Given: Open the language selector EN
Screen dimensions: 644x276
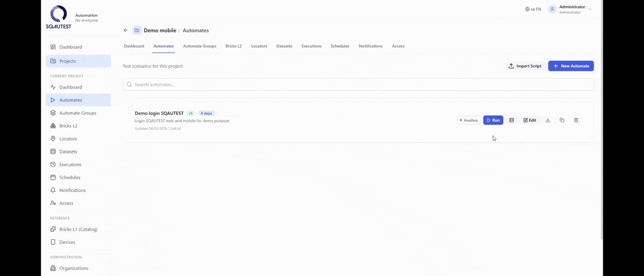Looking at the screenshot, I should [533, 9].
